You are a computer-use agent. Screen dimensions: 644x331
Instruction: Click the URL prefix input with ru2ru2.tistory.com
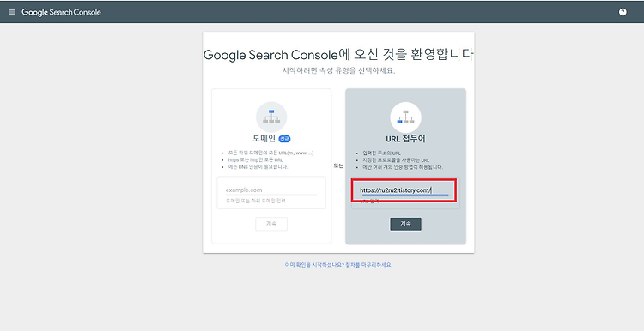[x=405, y=190]
